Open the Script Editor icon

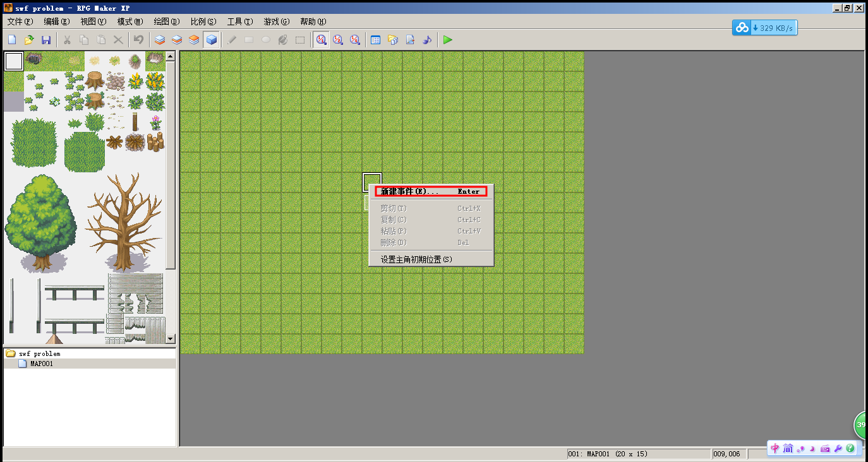click(x=410, y=40)
